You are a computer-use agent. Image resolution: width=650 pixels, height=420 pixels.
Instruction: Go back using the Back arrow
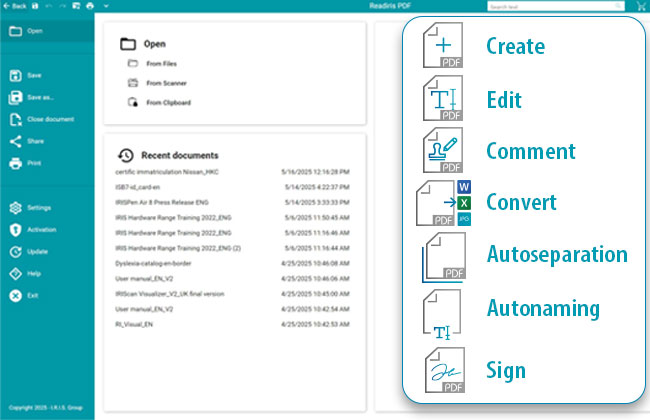(15, 6)
